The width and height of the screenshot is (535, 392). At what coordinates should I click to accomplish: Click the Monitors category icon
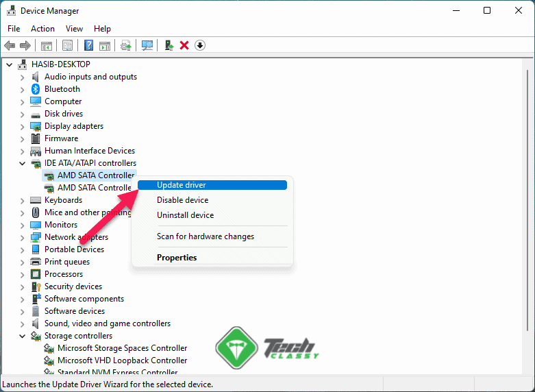(x=36, y=225)
